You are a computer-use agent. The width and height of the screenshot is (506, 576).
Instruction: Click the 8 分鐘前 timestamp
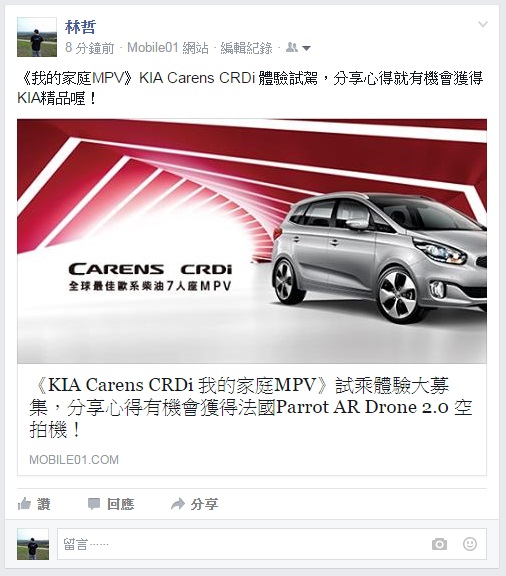click(x=90, y=48)
